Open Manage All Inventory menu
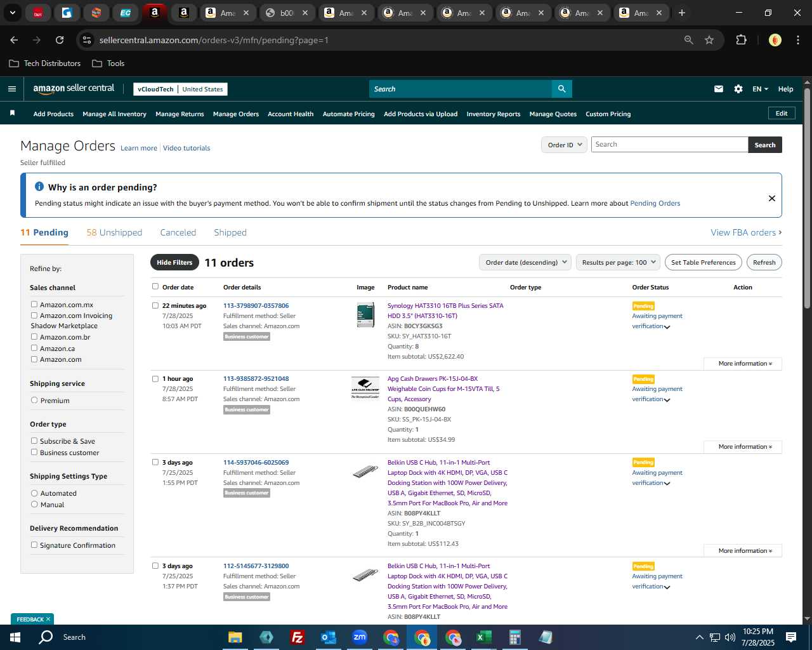The image size is (812, 650). click(x=114, y=114)
